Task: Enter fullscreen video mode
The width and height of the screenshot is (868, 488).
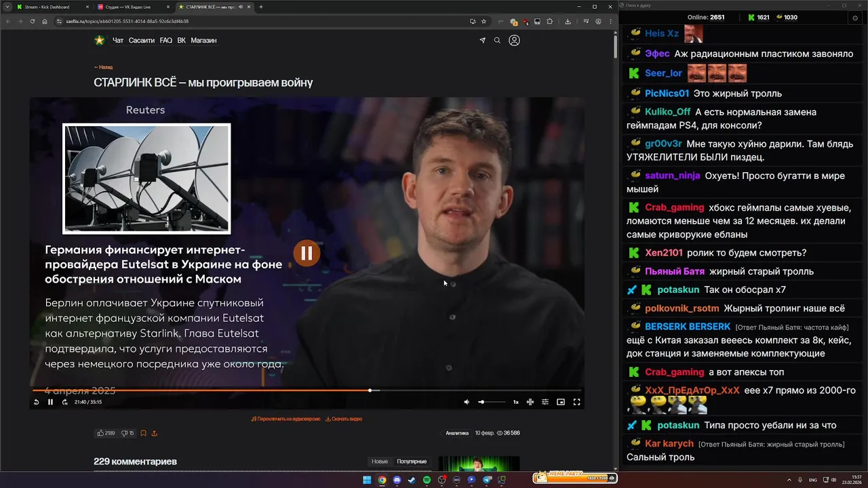Action: 576,402
